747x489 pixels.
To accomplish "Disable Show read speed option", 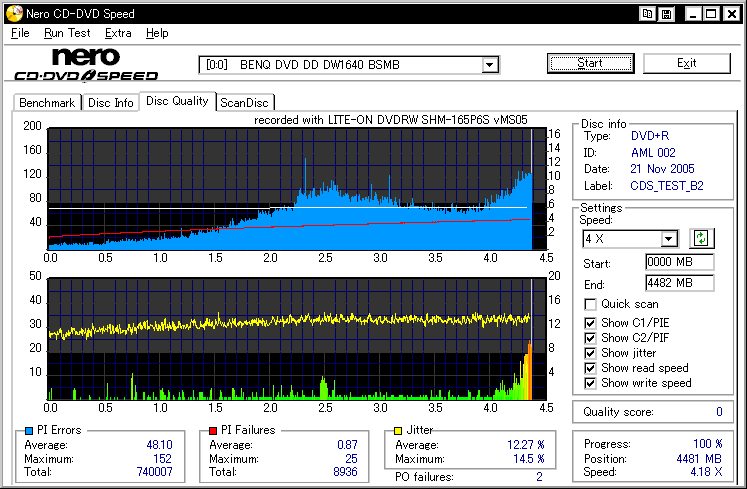I will 590,368.
